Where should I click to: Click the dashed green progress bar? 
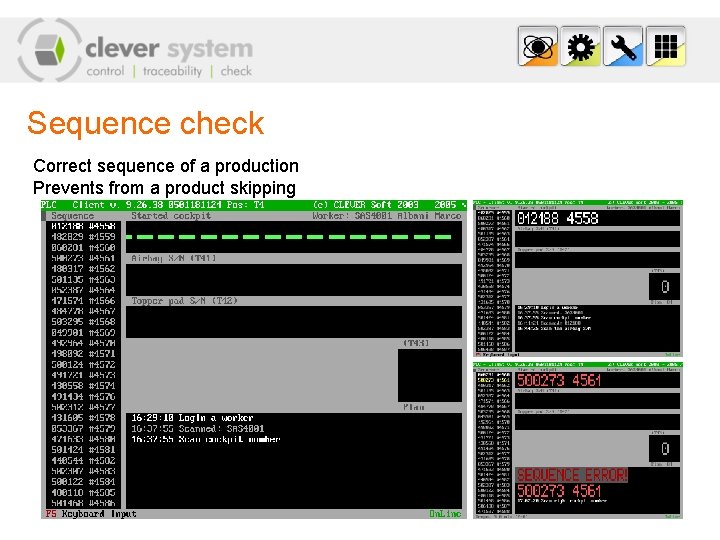(288, 237)
